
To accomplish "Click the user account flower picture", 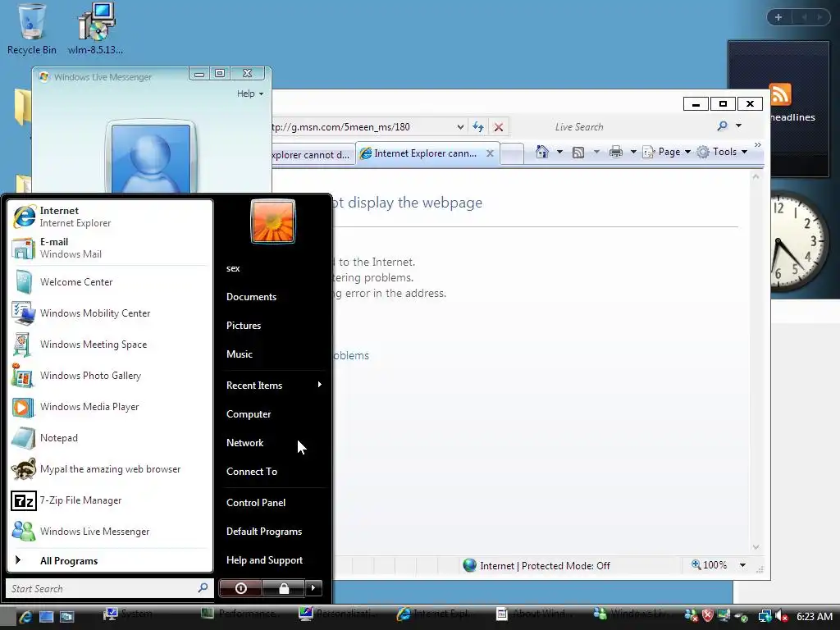I will tap(272, 221).
